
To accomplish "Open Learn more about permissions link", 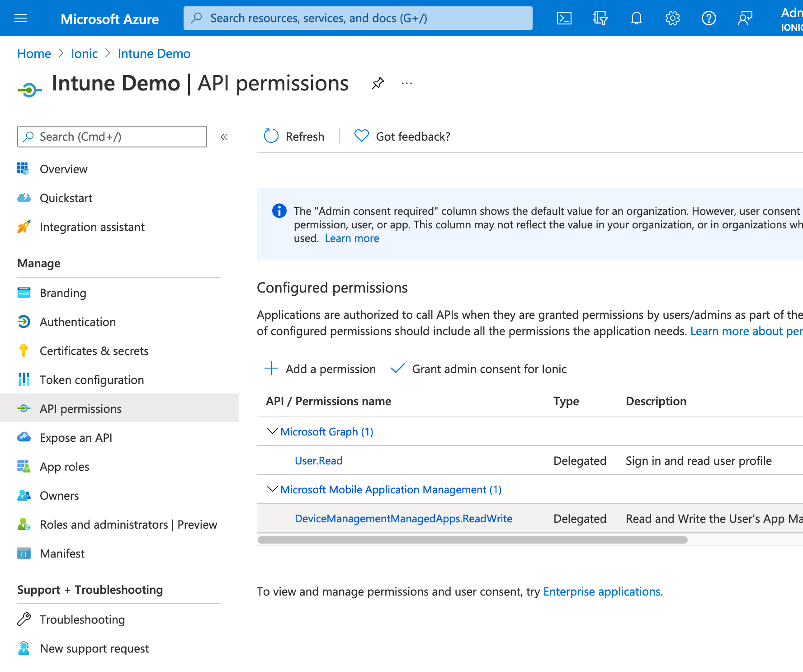I will point(746,331).
